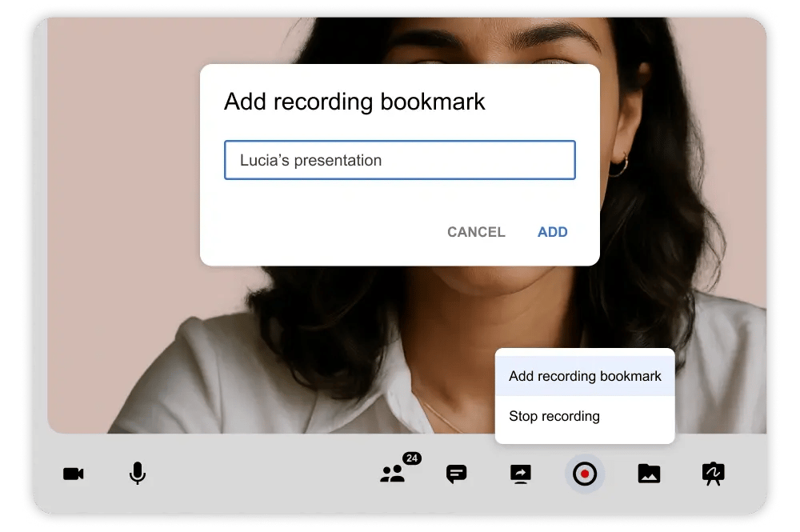Click the microphone icon
The image size is (800, 532).
coord(136,474)
